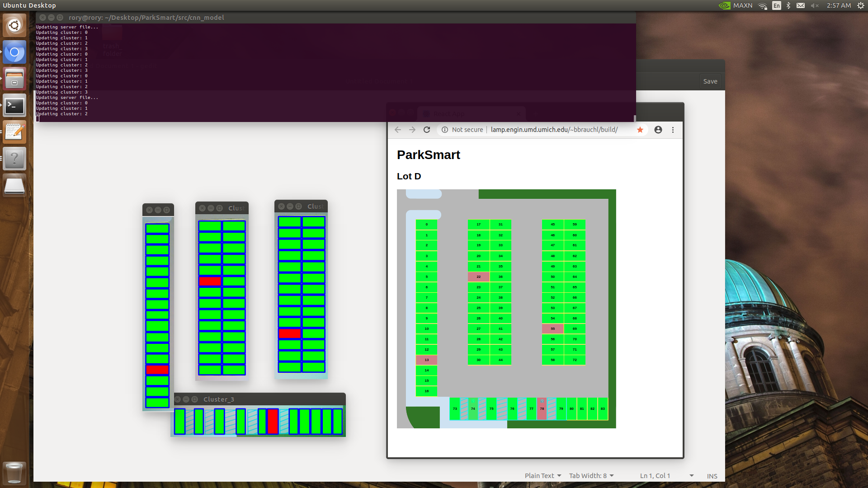Screen dimensions: 868x488
Task: Click occupied parking spot 13 on map
Action: [426, 360]
